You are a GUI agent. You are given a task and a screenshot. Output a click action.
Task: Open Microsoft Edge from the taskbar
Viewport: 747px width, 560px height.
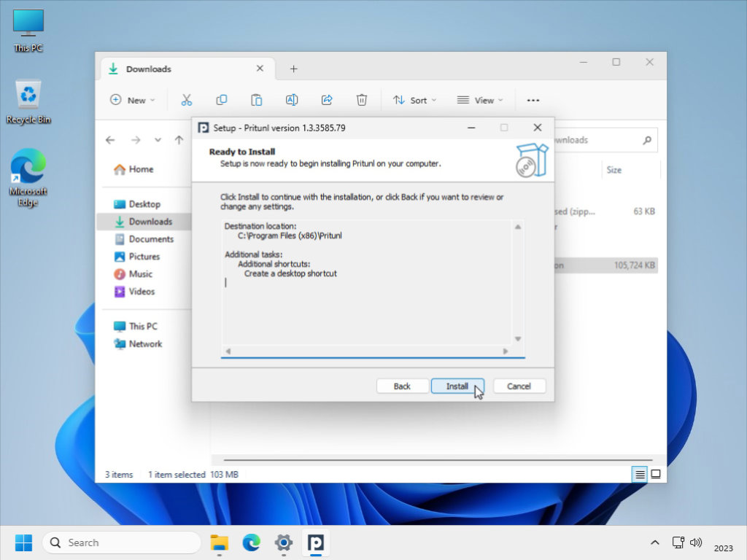pyautogui.click(x=251, y=542)
